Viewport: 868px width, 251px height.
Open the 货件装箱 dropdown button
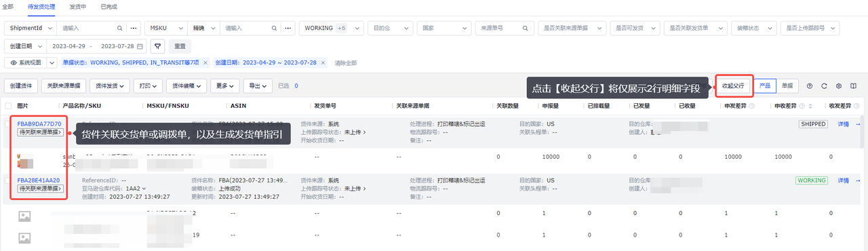pos(186,86)
